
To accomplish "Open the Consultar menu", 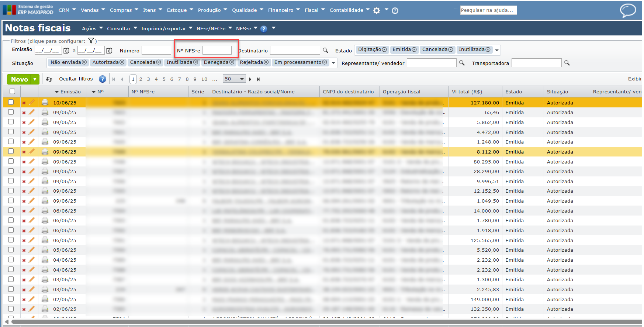I will 122,28.
